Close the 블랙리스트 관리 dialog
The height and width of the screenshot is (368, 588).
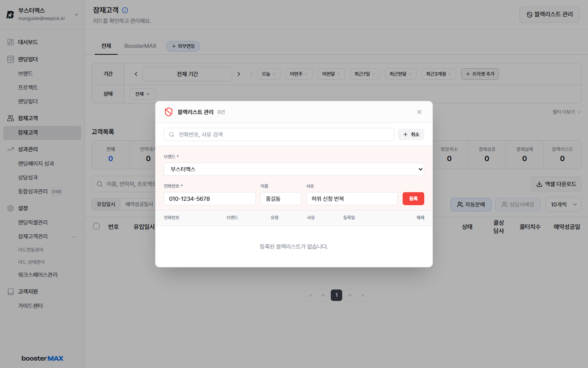click(x=419, y=112)
